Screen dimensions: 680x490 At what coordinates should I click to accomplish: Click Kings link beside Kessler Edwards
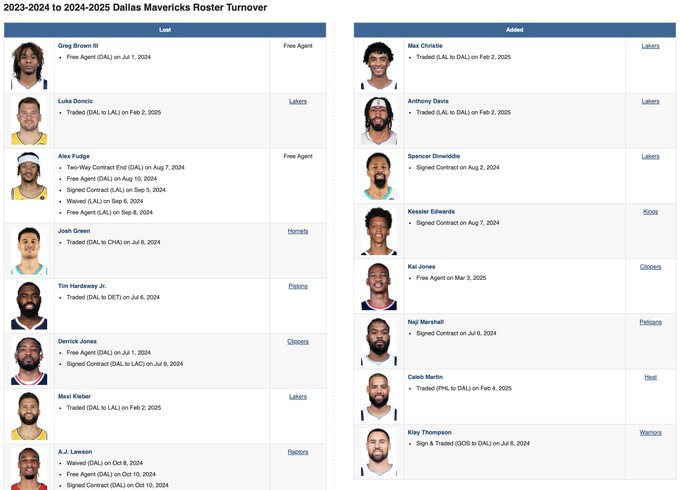pos(651,212)
